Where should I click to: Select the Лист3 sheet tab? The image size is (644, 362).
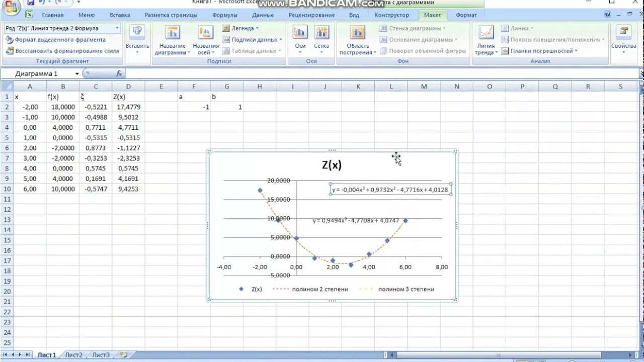click(x=101, y=355)
